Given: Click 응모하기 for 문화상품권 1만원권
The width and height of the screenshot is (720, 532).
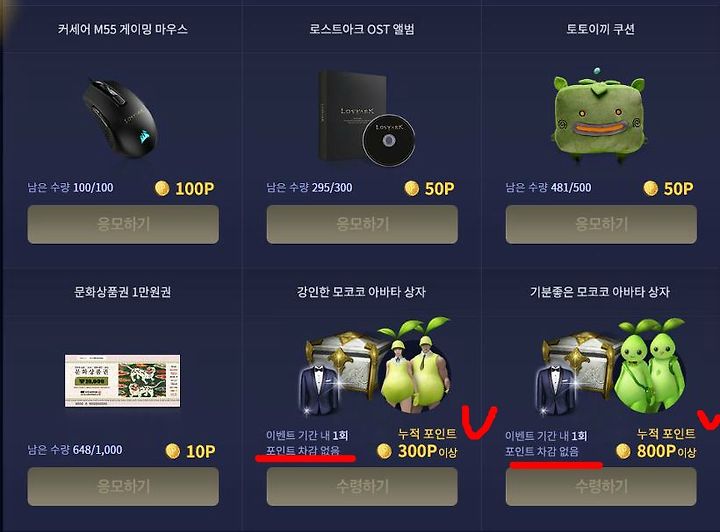Looking at the screenshot, I should click(123, 487).
